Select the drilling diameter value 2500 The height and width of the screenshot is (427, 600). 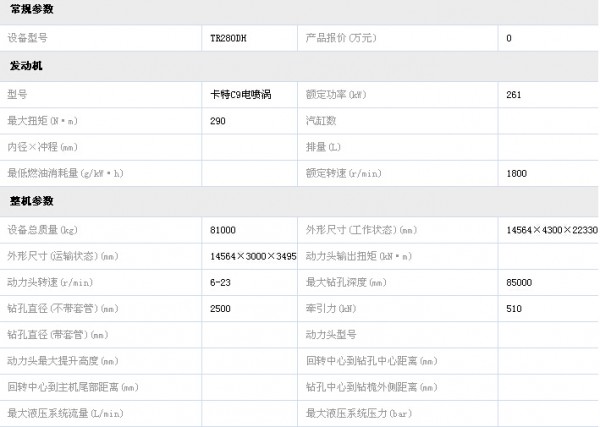point(220,308)
